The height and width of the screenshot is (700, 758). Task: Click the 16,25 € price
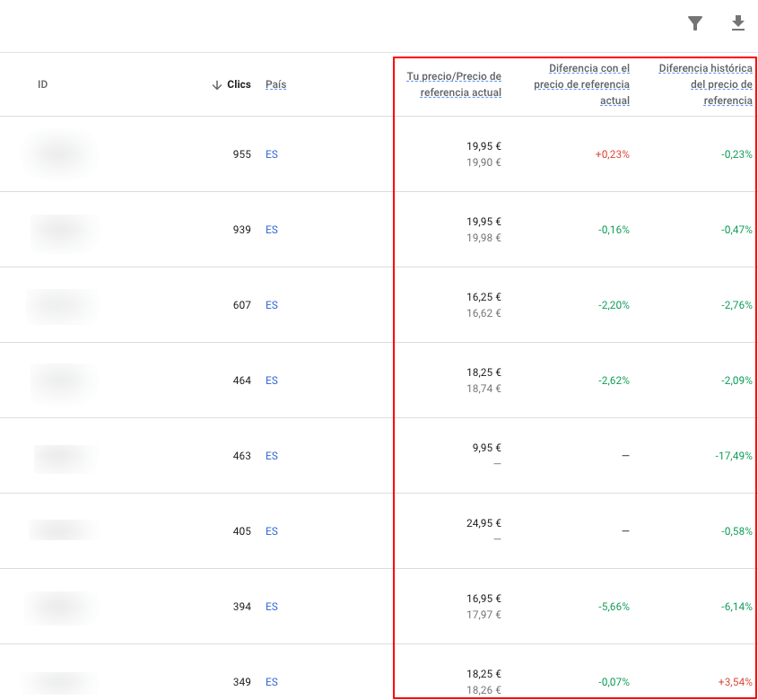click(484, 297)
